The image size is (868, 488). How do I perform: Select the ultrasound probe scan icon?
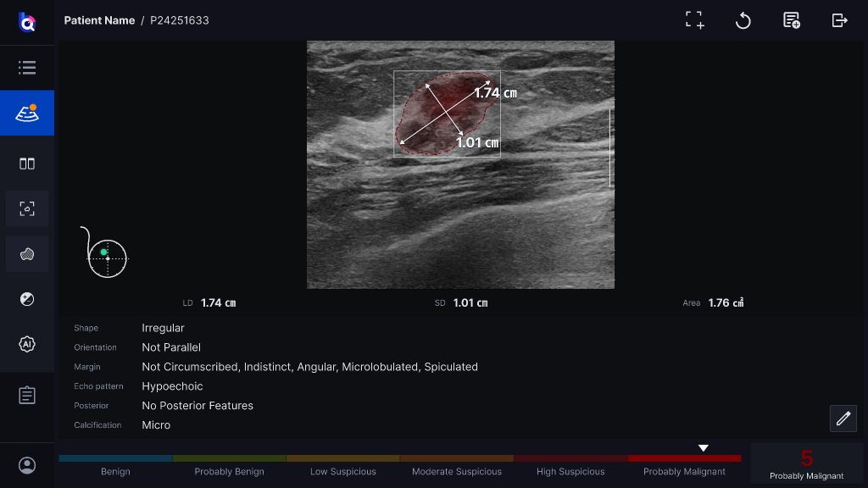point(26,113)
